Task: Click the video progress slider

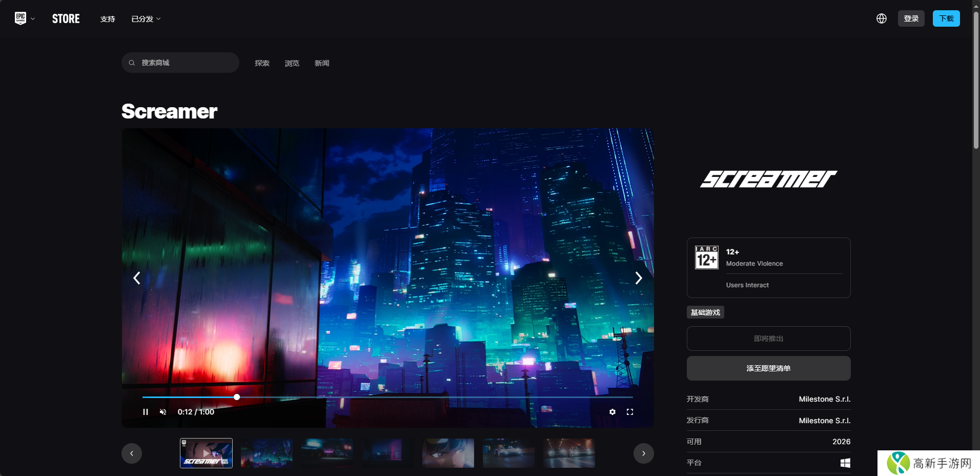Action: (387, 397)
